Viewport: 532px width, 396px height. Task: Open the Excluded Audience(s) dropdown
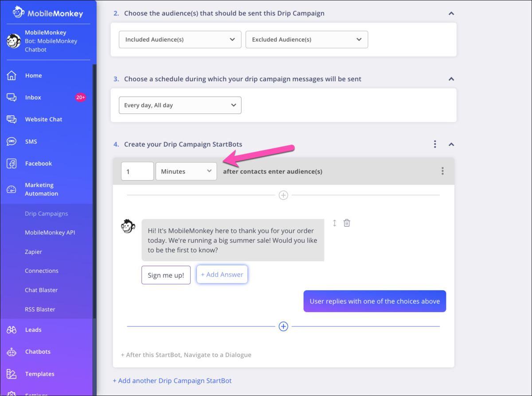point(307,39)
